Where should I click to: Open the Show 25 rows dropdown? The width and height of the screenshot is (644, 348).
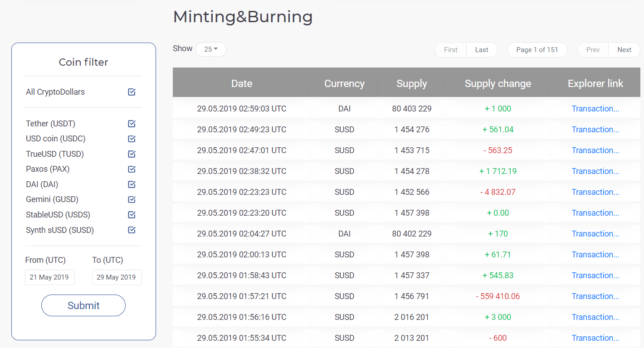(210, 49)
